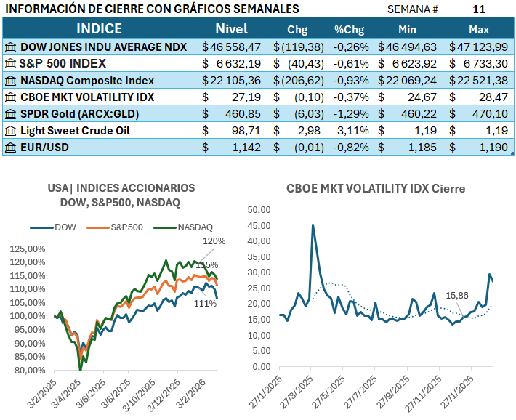Screen dimensions: 516x420
Task: Select the Nivel column header
Action: click(231, 29)
